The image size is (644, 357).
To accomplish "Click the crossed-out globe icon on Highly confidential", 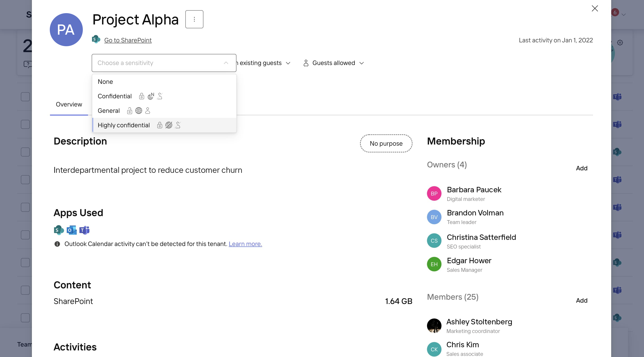I will (169, 125).
